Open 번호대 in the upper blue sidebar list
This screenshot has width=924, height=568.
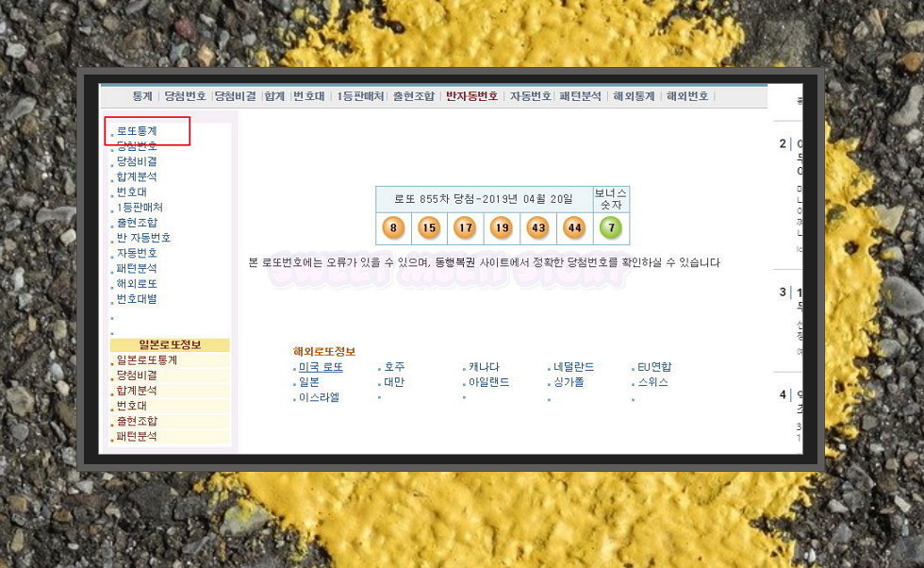coord(131,192)
